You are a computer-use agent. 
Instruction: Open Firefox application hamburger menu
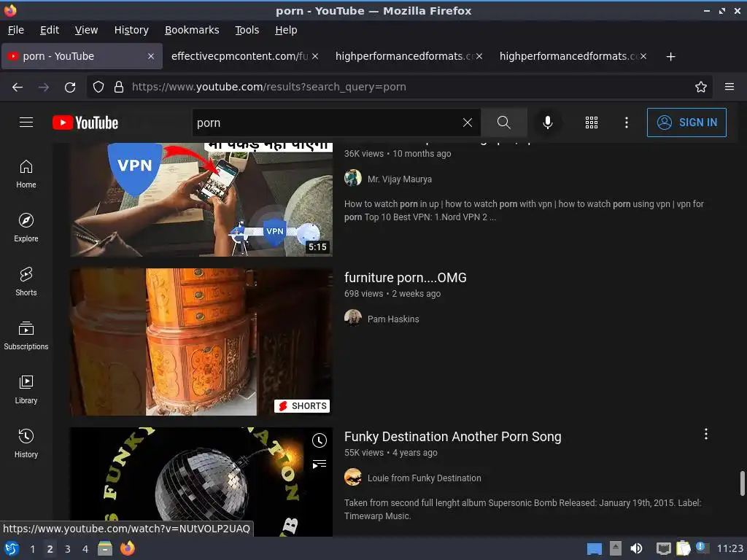(x=729, y=87)
